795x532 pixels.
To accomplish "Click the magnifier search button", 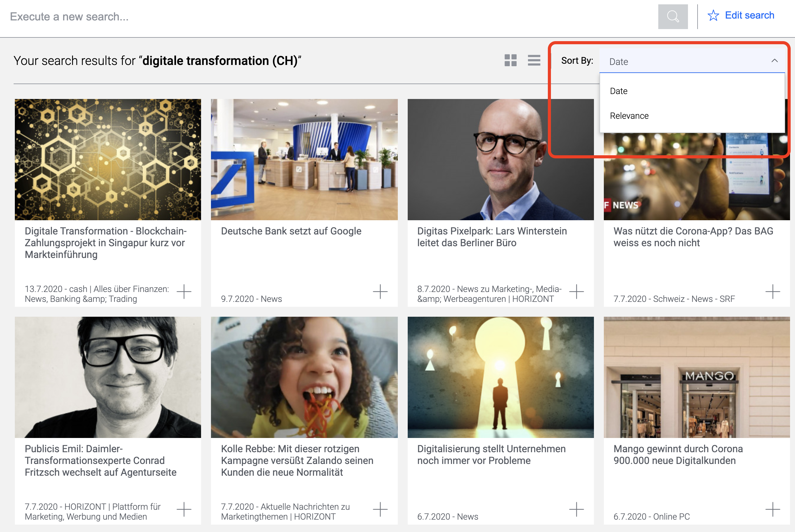I will click(x=673, y=16).
